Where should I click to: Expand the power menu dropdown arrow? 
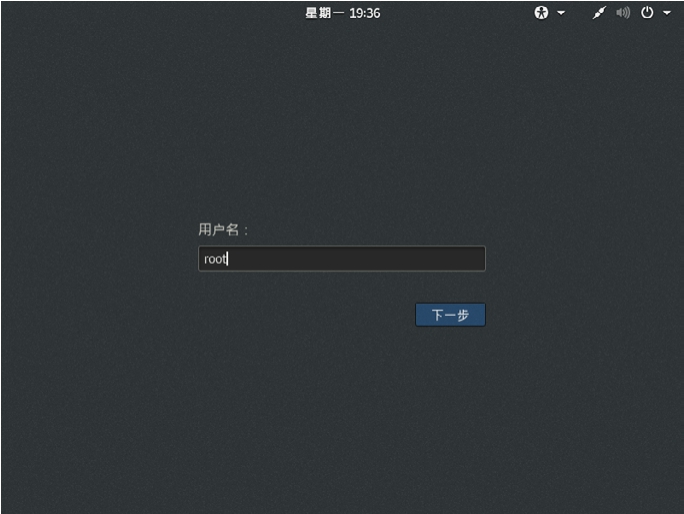point(667,13)
